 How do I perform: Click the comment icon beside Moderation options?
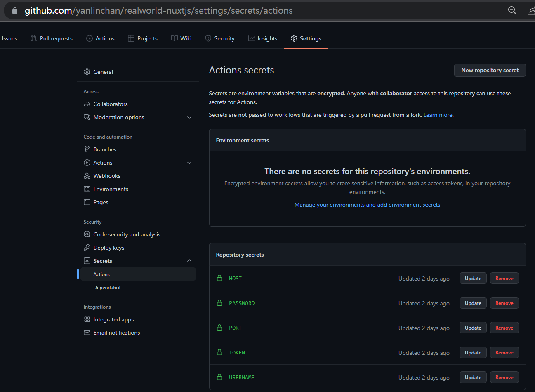(87, 117)
